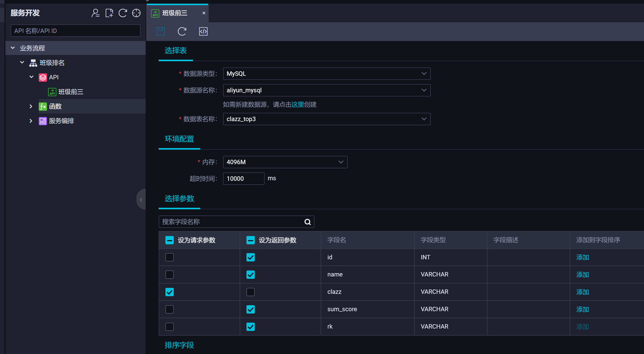The width and height of the screenshot is (644, 354).
Task: Click the 这里 link to create data source
Action: click(x=298, y=105)
